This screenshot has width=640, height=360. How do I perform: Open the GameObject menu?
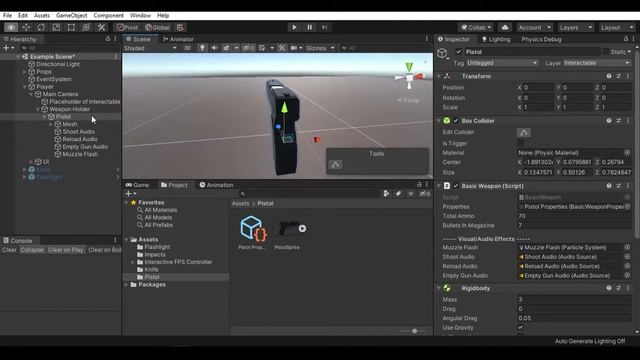[71, 16]
